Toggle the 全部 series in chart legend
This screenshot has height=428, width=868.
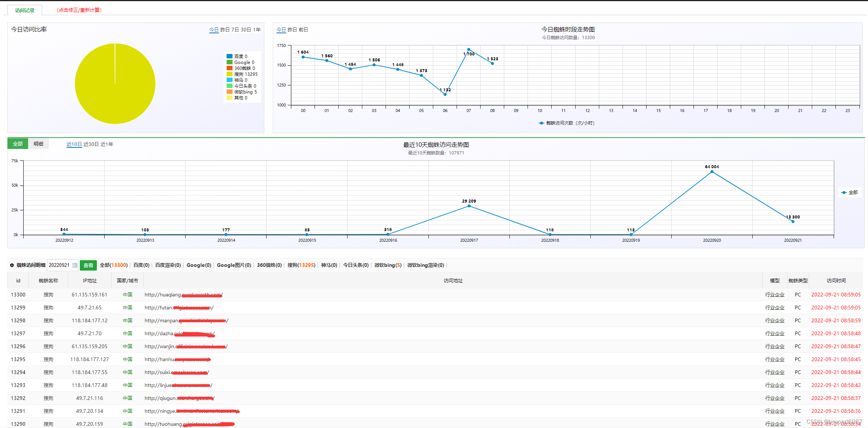[x=850, y=193]
